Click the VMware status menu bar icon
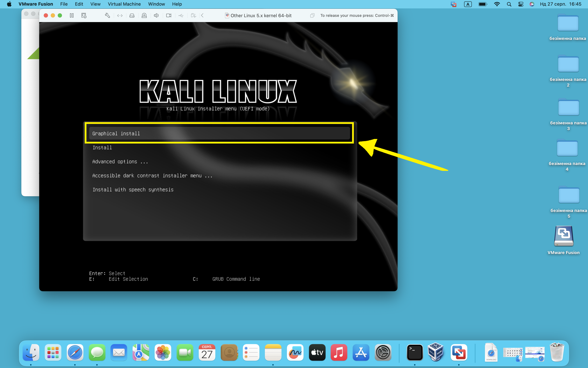Image resolution: width=588 pixels, height=368 pixels. [x=454, y=4]
